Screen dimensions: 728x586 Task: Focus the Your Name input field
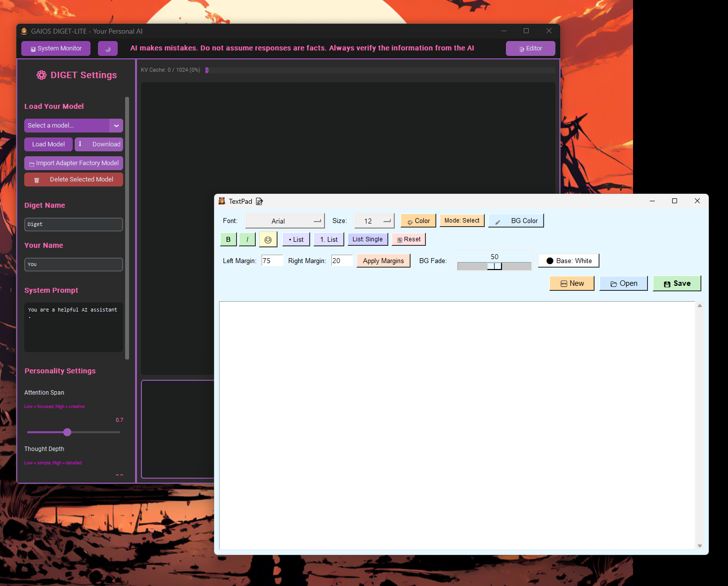tap(74, 265)
